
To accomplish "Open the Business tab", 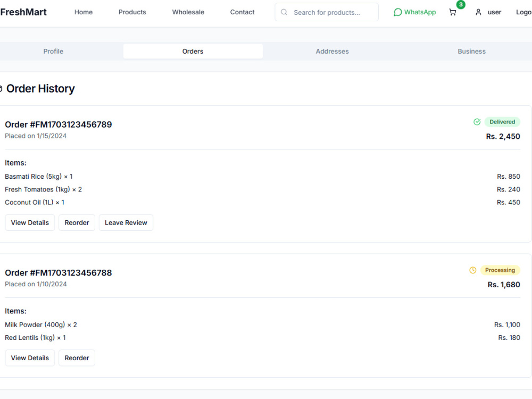I will pos(471,51).
